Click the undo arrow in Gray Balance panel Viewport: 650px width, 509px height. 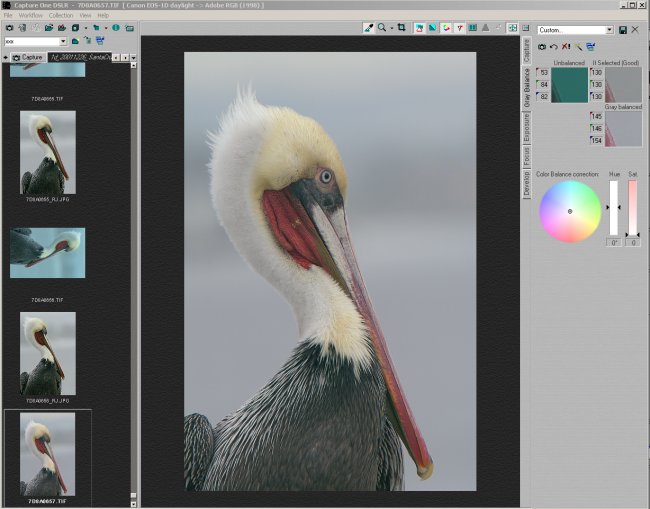(553, 47)
